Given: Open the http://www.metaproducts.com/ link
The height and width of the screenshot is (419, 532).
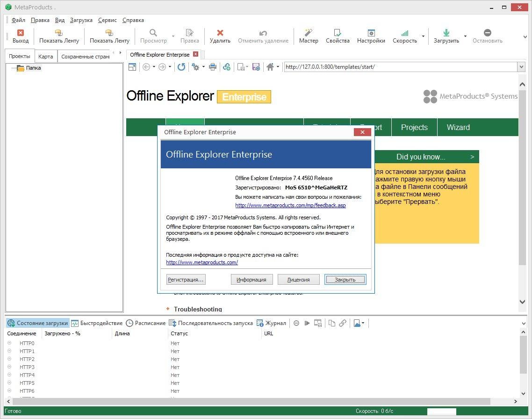Looking at the screenshot, I should coord(202,262).
